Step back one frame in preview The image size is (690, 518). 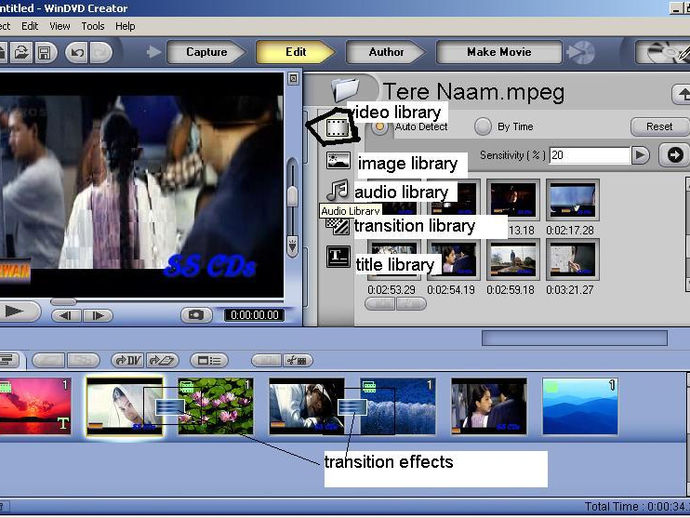(x=66, y=316)
